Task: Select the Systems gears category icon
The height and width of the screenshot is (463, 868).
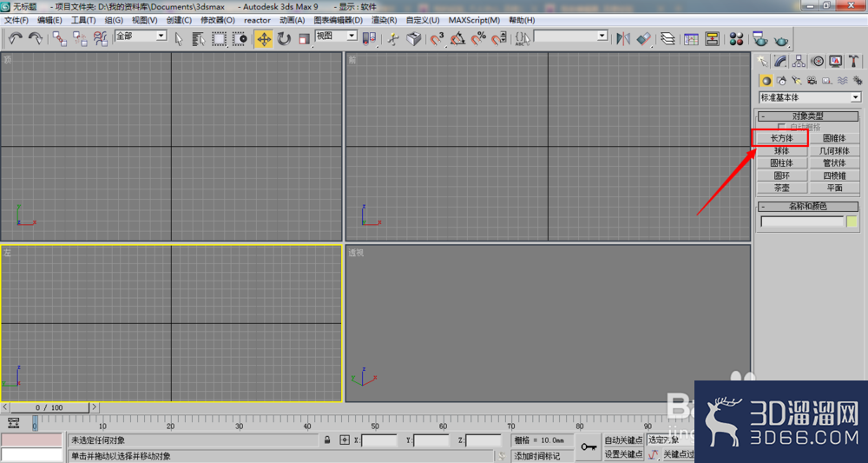Action: click(x=857, y=81)
